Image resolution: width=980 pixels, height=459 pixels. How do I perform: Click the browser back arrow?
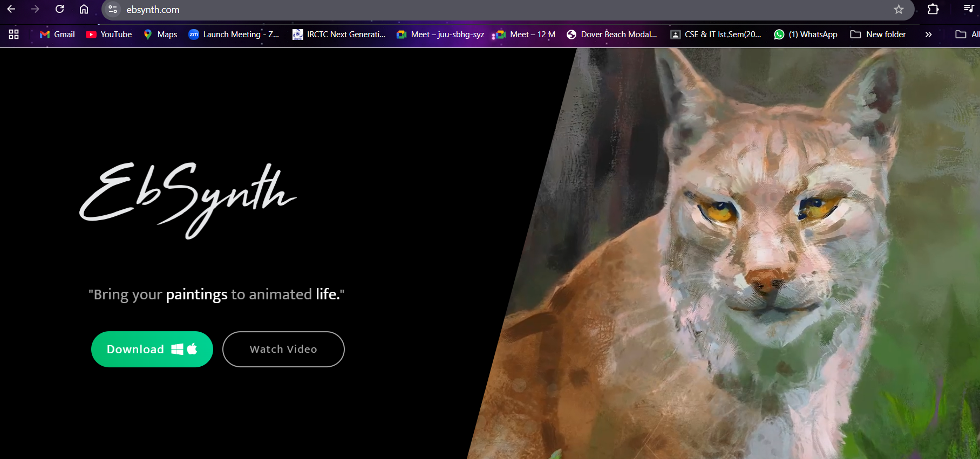click(11, 9)
